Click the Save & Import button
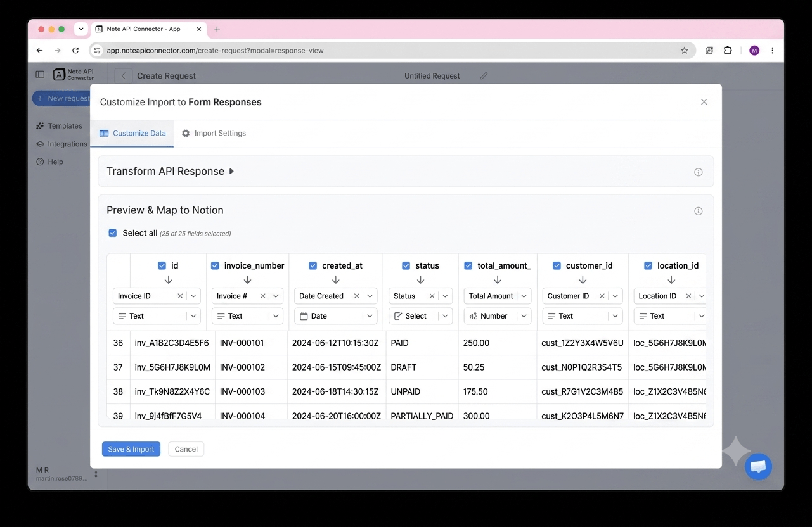The image size is (812, 527). (131, 449)
